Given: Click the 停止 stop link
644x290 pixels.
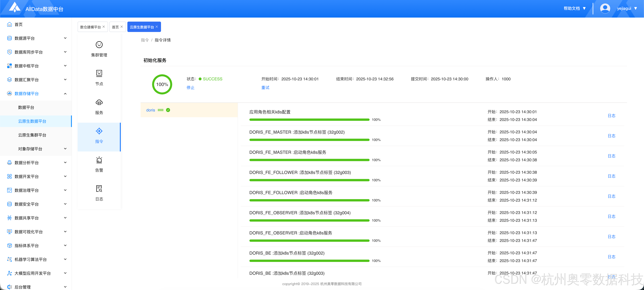Looking at the screenshot, I should tap(190, 88).
